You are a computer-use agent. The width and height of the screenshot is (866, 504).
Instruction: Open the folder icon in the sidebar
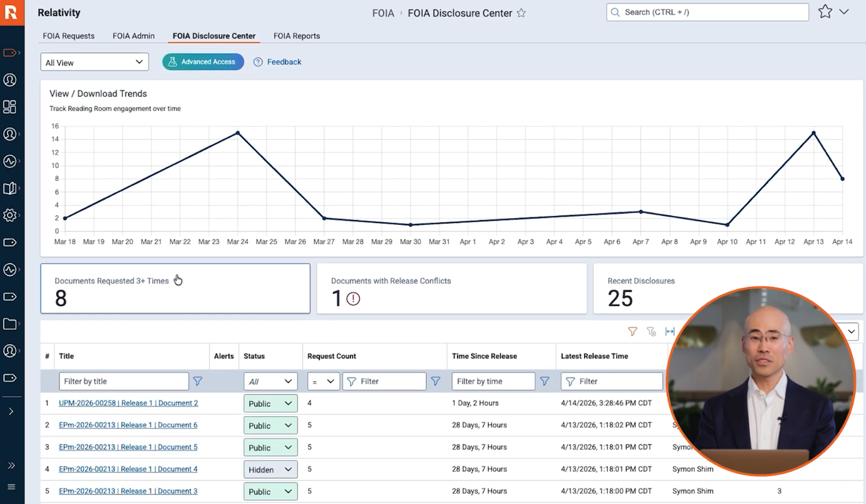pos(10,324)
